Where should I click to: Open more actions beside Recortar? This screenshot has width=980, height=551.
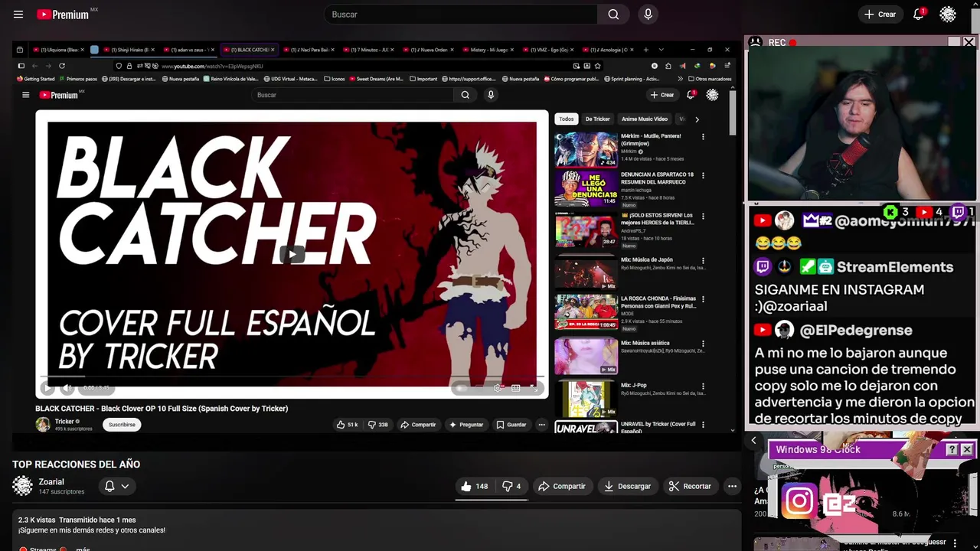732,486
